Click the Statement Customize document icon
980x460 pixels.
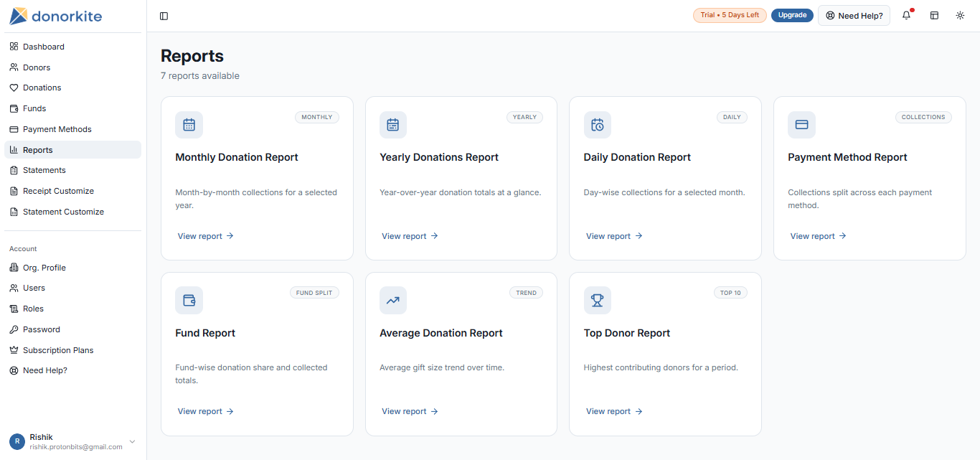[14, 212]
